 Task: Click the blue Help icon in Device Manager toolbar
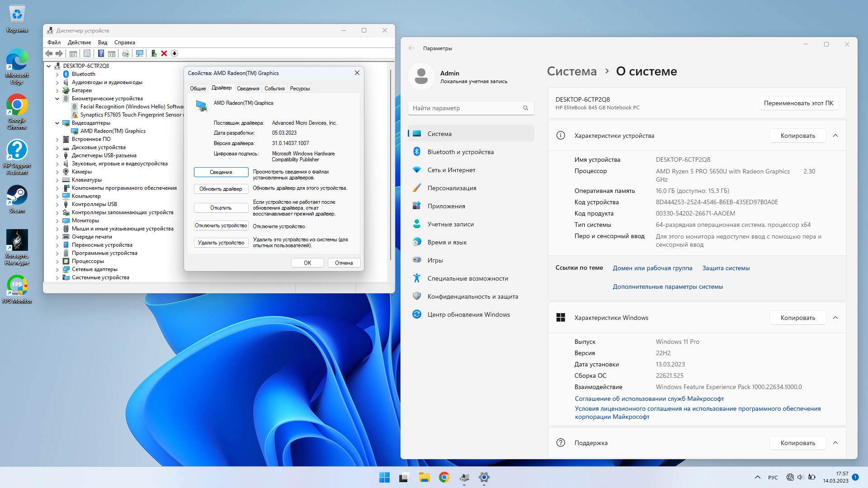101,53
